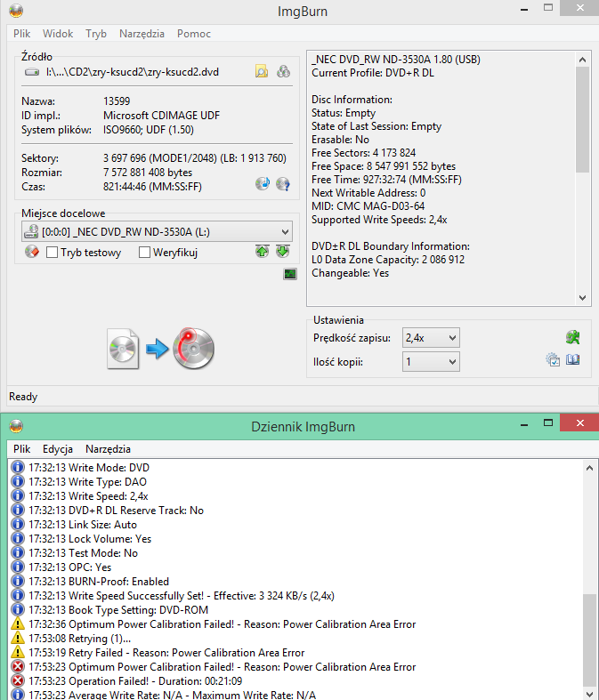Viewport: 599px width, 700px height.
Task: Open the Edycja menu in Dziennik window
Action: pyautogui.click(x=58, y=449)
